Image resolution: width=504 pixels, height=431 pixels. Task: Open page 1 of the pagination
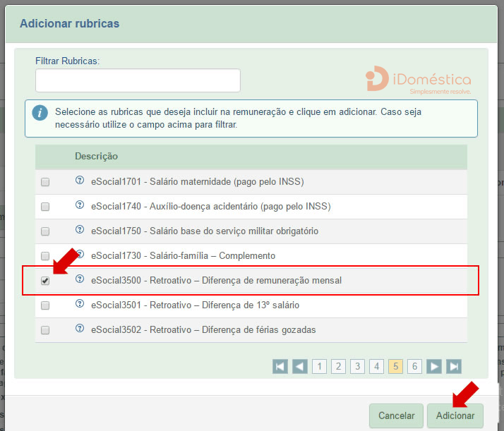point(320,366)
